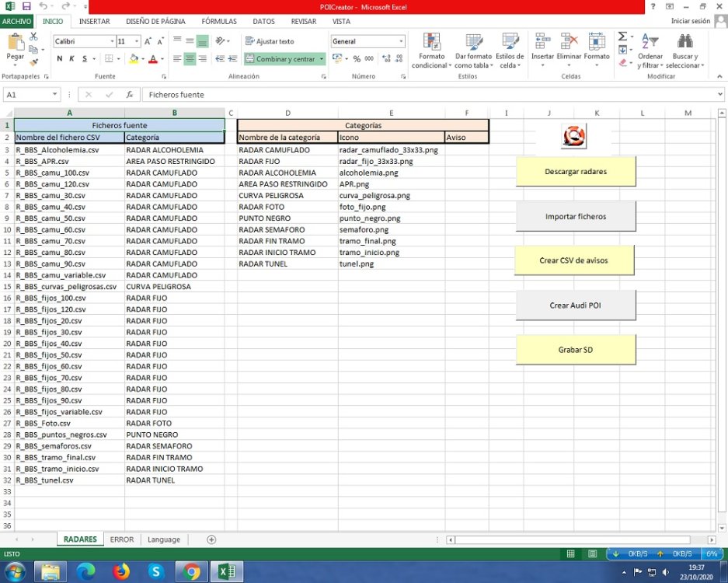Toggle Ajustar texto wrap option
The width and height of the screenshot is (728, 583).
tap(270, 41)
